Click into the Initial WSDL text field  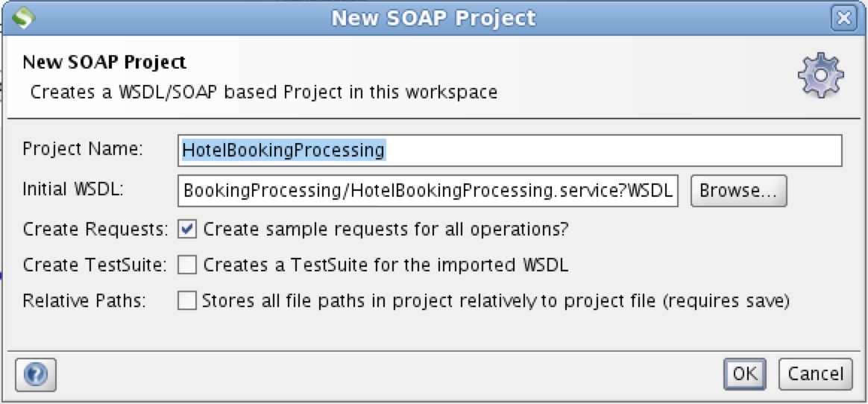coord(428,192)
